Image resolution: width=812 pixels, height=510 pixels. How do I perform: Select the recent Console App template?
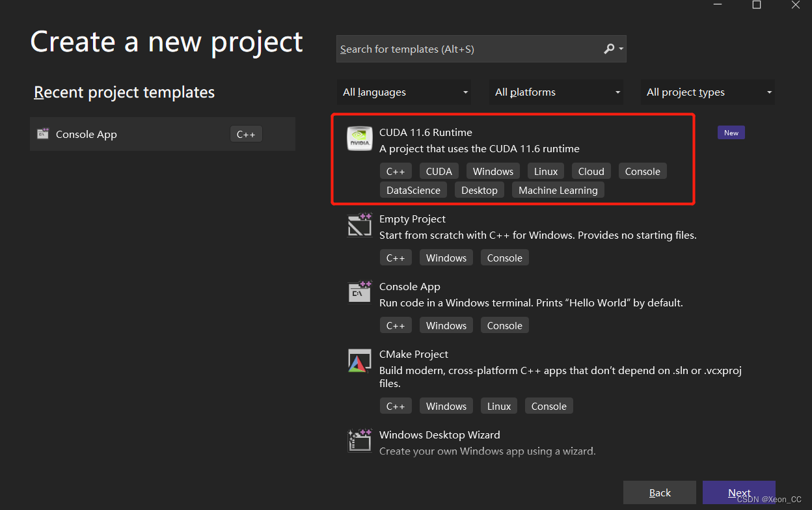pos(163,134)
